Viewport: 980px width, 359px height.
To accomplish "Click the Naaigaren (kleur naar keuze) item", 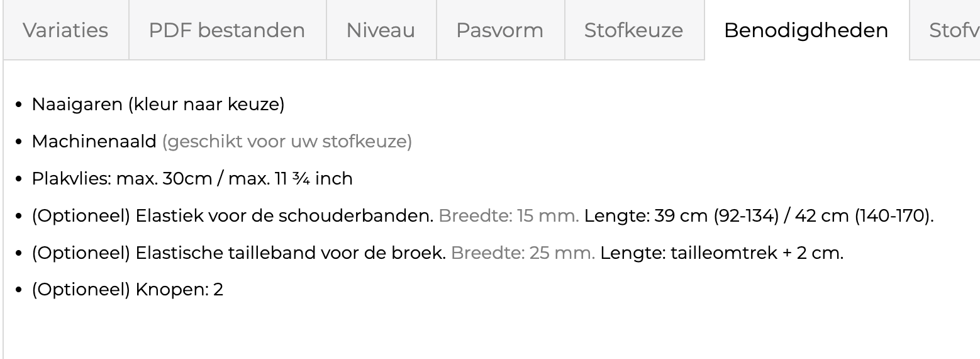I will coord(158,104).
